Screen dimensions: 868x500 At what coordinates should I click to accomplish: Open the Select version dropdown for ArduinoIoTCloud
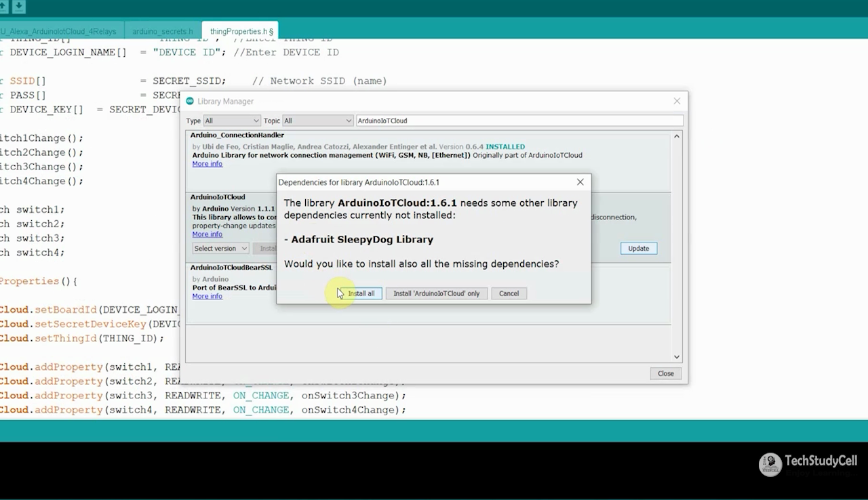coord(220,248)
